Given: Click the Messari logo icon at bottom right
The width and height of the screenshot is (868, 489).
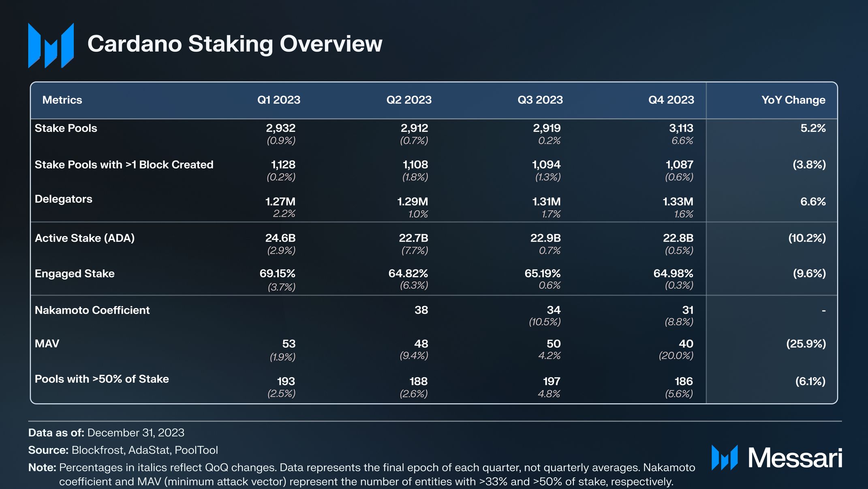Looking at the screenshot, I should click(724, 458).
